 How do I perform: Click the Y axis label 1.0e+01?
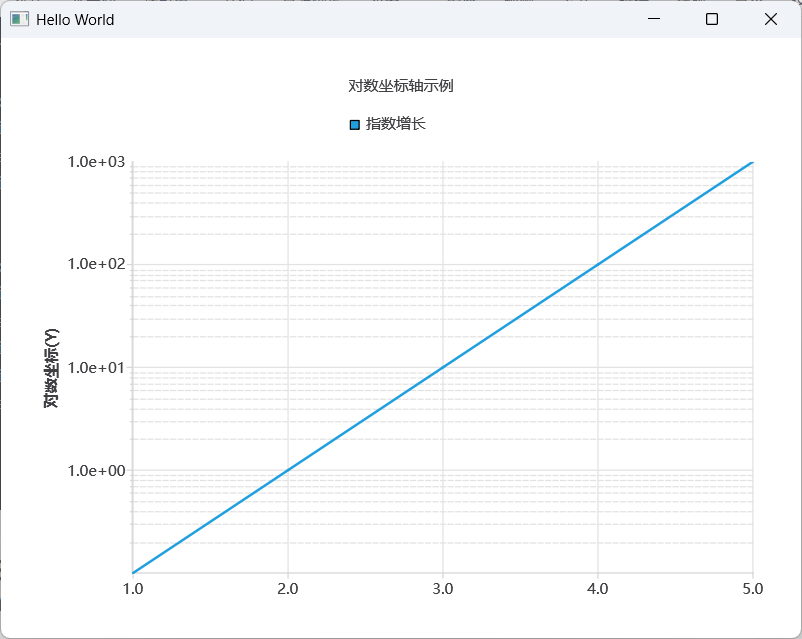coord(96,368)
